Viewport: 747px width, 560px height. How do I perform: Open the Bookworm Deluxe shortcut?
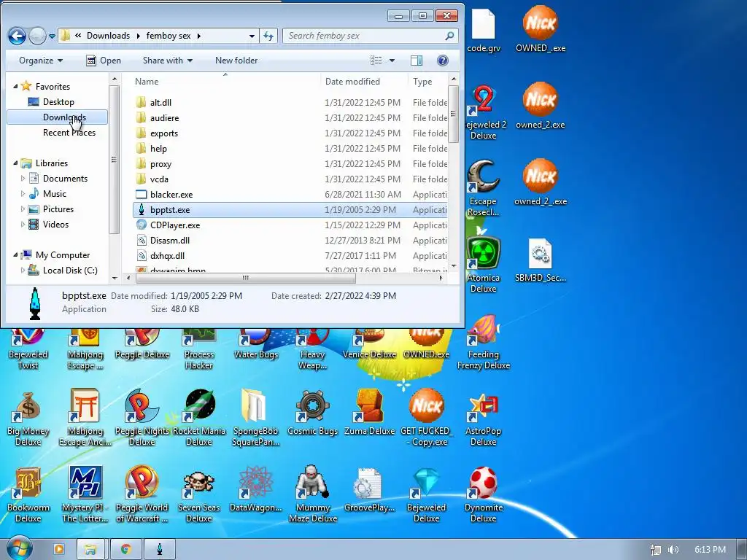(x=28, y=494)
